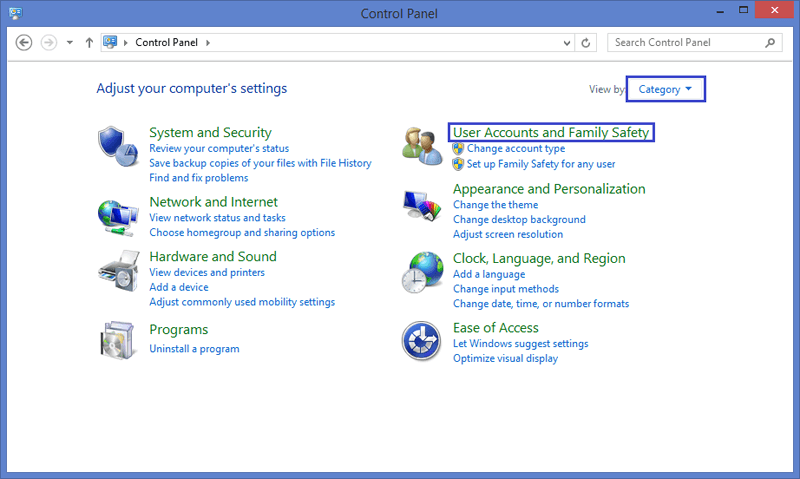800x479 pixels.
Task: Maximize the Control Panel window
Action: pos(743,10)
